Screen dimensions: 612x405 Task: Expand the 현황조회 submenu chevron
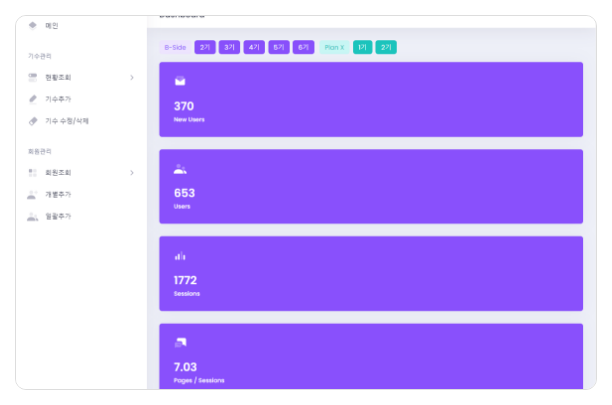coord(132,77)
